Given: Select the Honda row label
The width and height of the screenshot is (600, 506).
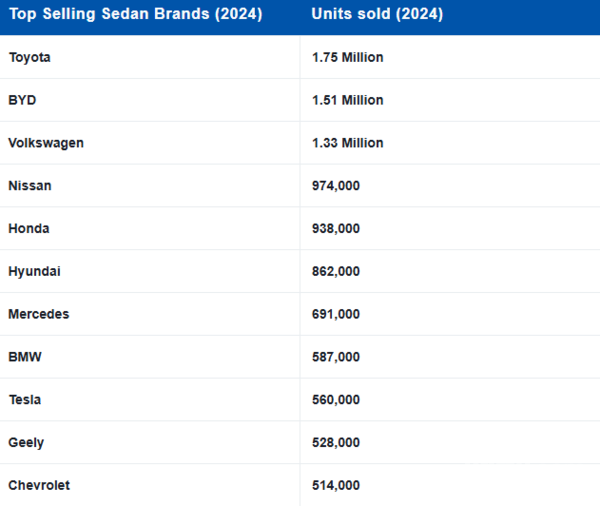Looking at the screenshot, I should coord(29,229).
